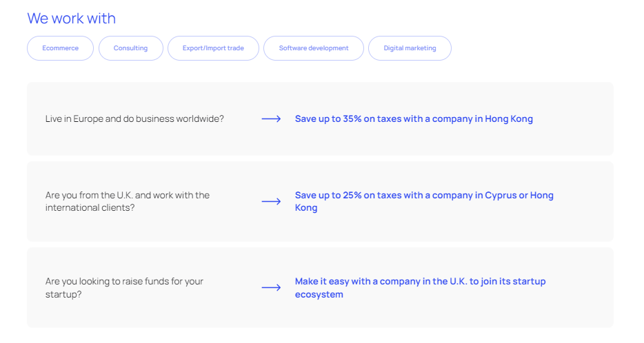
Task: Open the Save up to 25% on taxes link
Action: pyautogui.click(x=423, y=196)
